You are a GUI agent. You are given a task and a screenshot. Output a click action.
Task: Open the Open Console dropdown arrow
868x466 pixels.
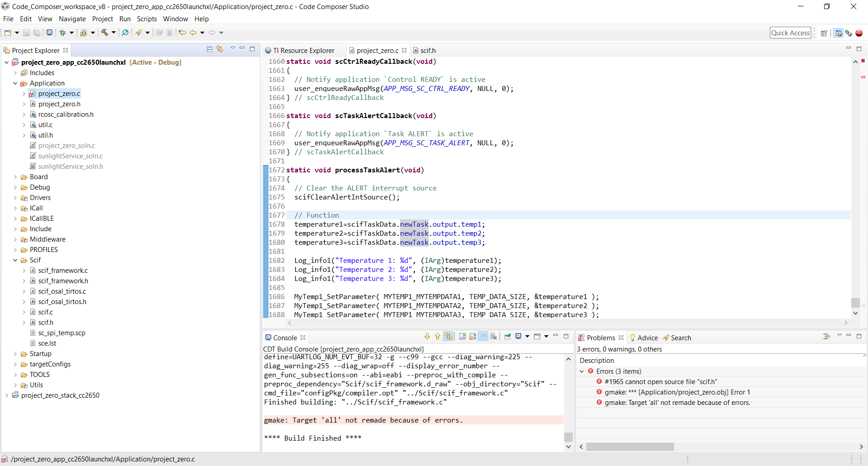click(546, 336)
